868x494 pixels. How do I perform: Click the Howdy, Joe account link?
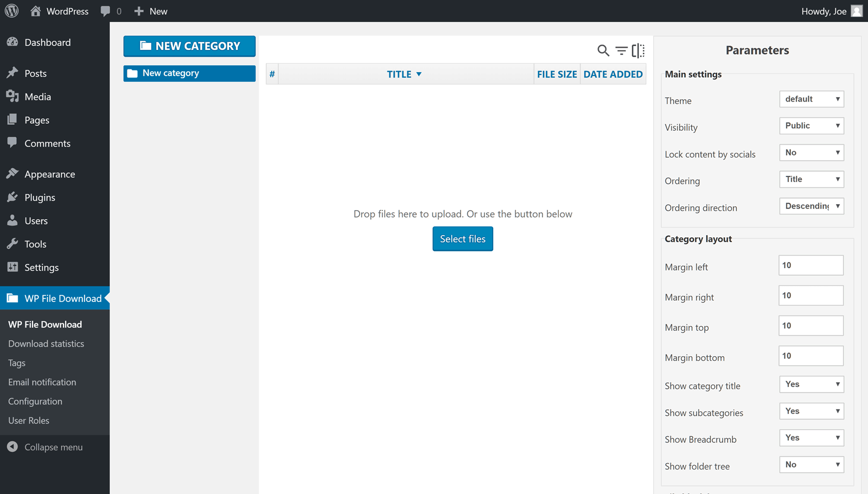pos(832,11)
